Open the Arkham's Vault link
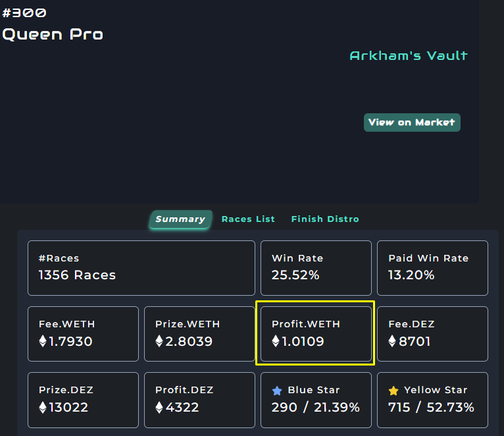This screenshot has width=504, height=436. (409, 56)
